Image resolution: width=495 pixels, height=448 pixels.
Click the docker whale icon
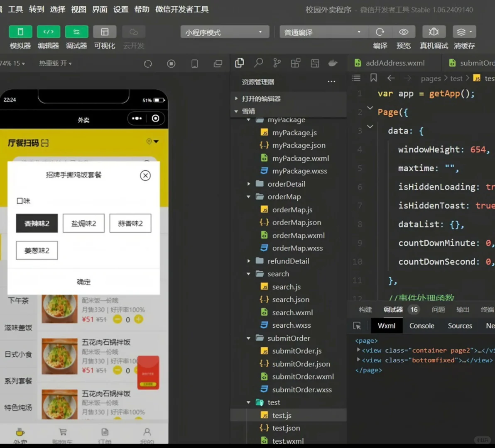click(x=333, y=63)
